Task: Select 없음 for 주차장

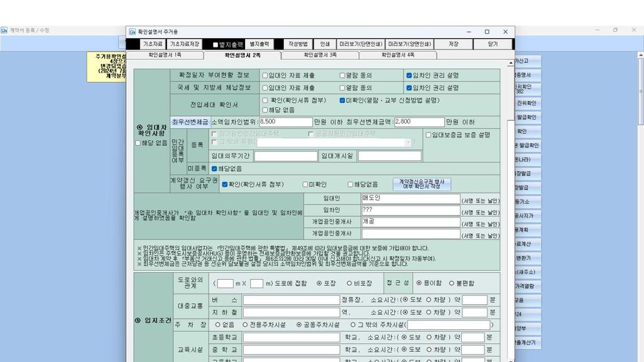Action: (217, 325)
